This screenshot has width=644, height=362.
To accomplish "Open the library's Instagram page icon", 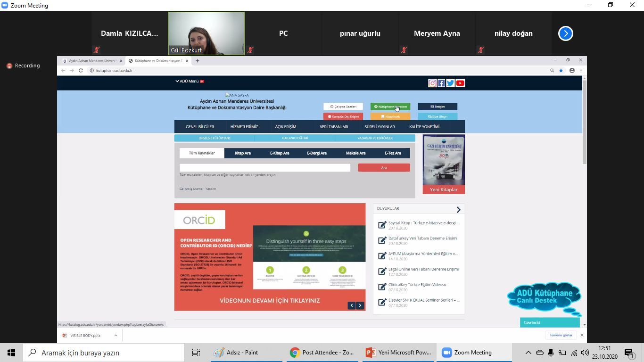I will click(432, 83).
